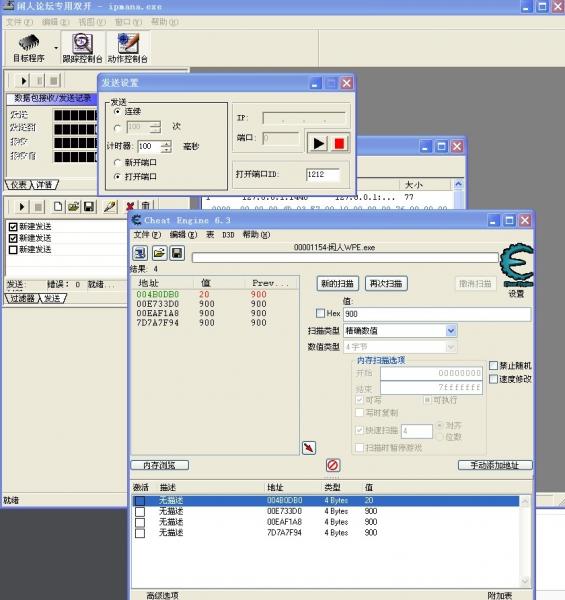This screenshot has width=565, height=600.
Task: Open the 目标程序 target program icon
Action: click(x=29, y=48)
